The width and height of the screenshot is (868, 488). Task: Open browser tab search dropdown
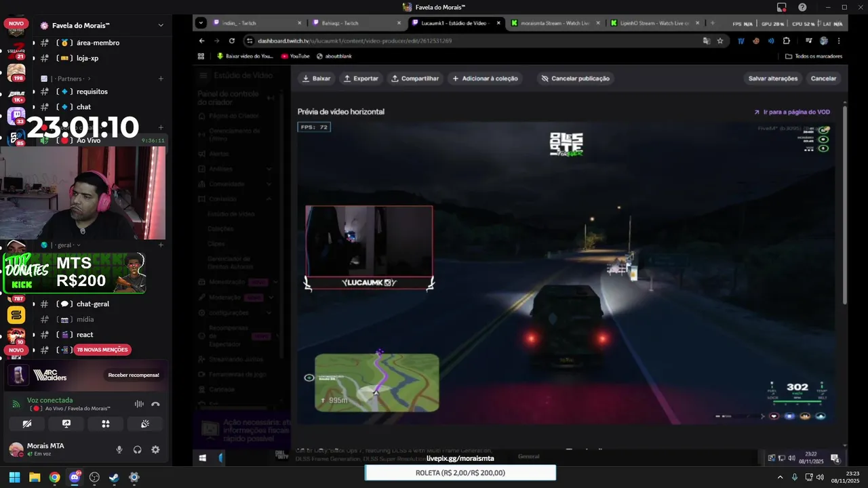(x=201, y=23)
